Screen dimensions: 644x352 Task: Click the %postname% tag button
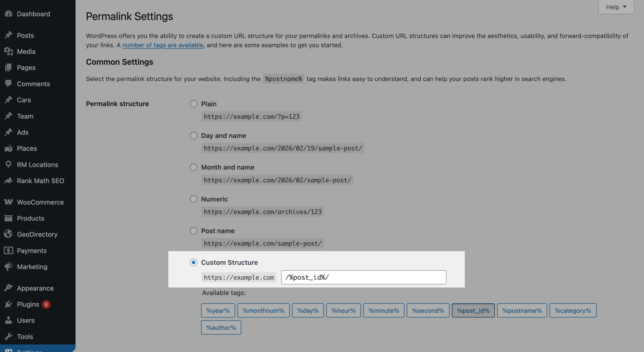tap(522, 310)
